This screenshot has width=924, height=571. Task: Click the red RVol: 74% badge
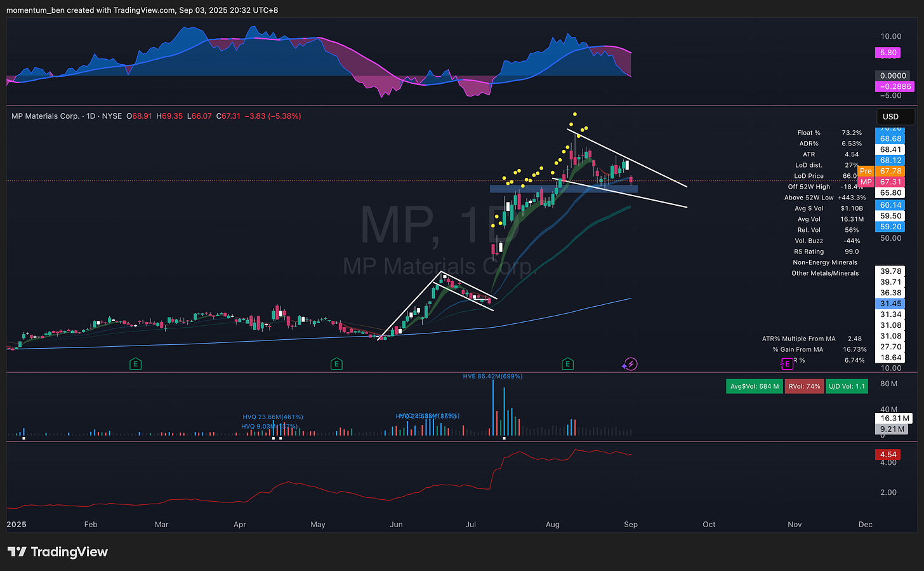tap(805, 386)
